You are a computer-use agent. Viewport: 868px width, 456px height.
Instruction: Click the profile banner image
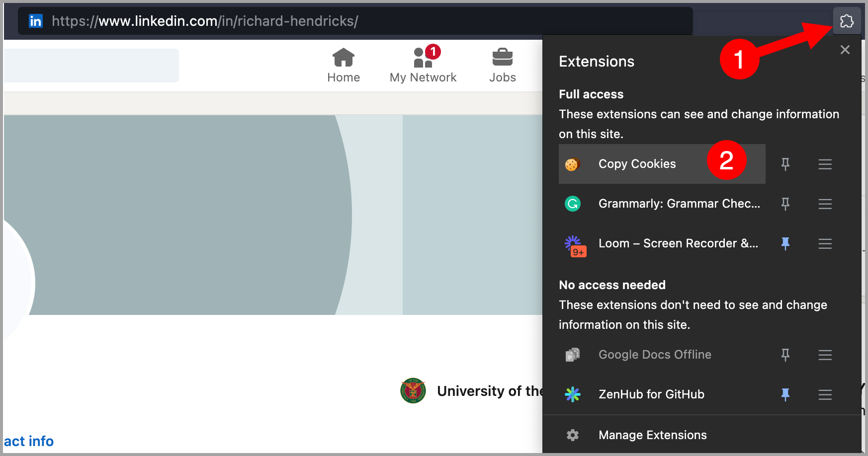pyautogui.click(x=273, y=215)
